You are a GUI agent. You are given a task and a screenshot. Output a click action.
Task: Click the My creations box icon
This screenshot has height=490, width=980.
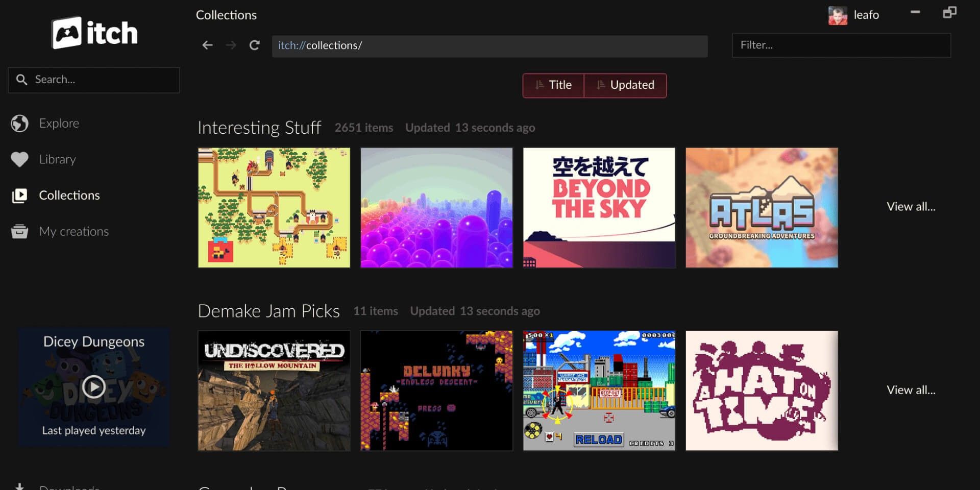(x=19, y=232)
